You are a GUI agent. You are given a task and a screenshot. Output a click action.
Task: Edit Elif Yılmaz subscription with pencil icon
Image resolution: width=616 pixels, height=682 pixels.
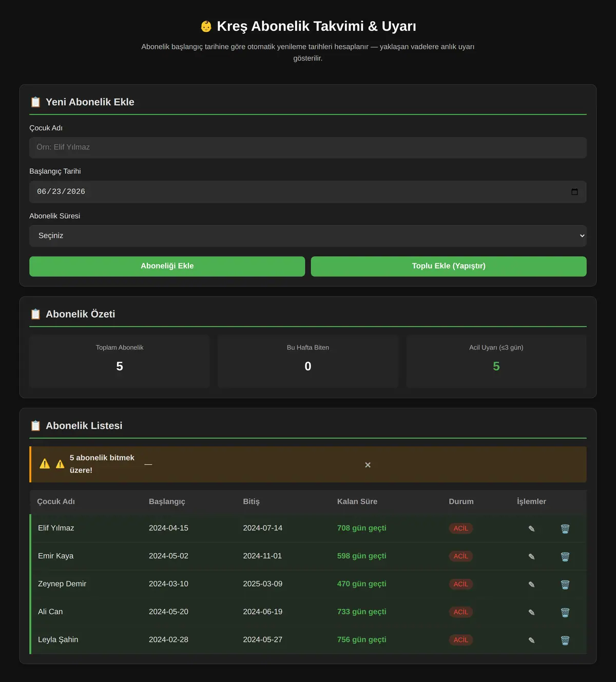coord(531,529)
